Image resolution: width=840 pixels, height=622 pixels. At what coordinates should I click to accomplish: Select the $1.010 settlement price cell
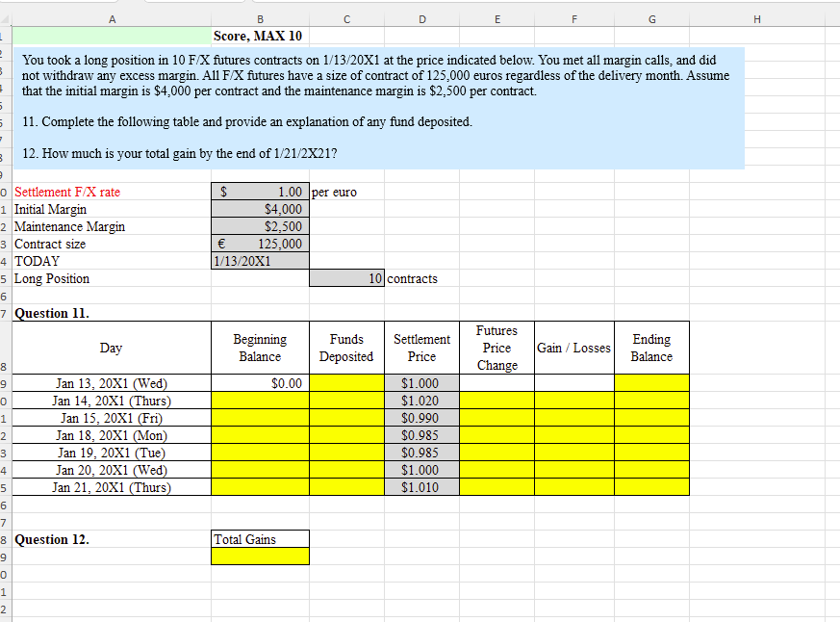point(422,487)
